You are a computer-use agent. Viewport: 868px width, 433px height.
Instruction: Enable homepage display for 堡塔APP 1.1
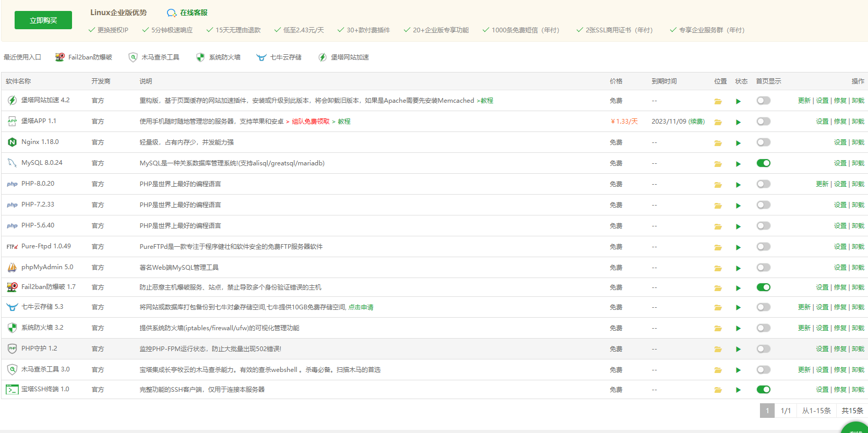[x=764, y=122]
